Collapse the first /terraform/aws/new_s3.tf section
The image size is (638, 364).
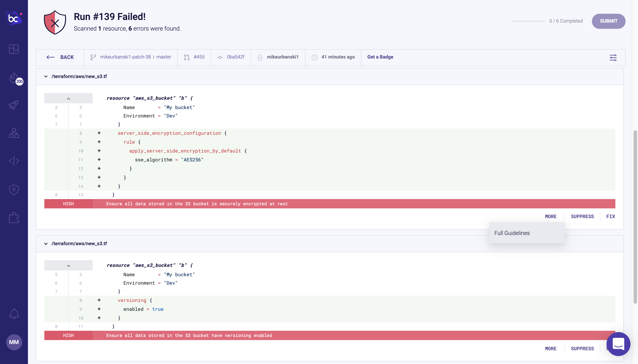[x=46, y=76]
